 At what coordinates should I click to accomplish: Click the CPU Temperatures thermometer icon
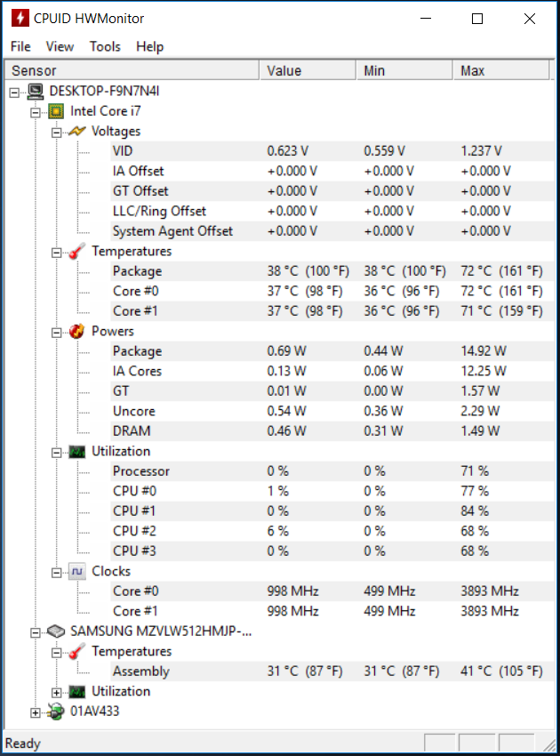point(77,251)
